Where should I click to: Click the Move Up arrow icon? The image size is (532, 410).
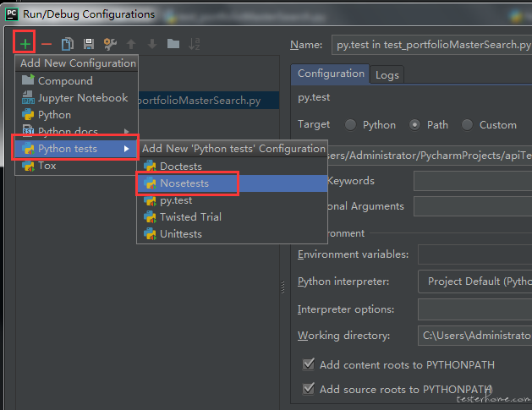coord(131,44)
